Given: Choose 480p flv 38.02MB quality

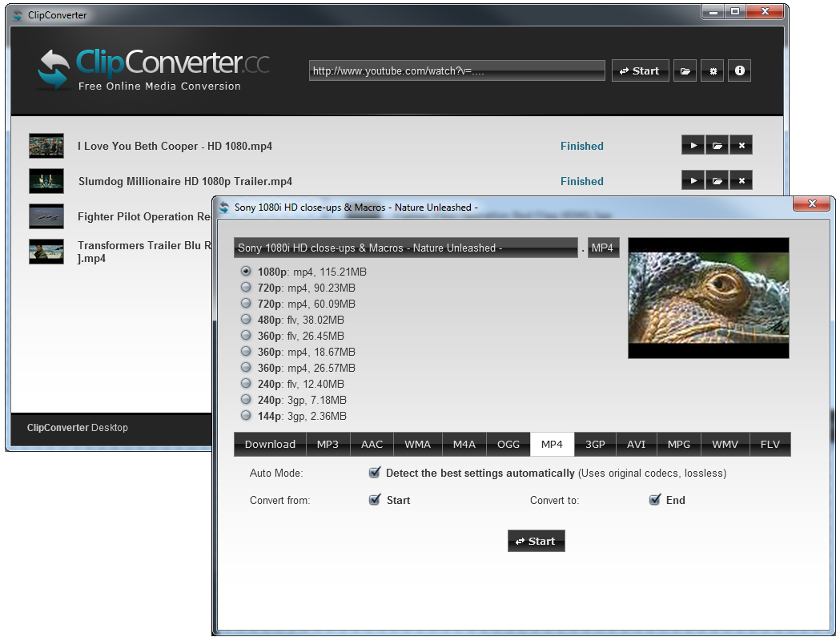Looking at the screenshot, I should tap(246, 320).
